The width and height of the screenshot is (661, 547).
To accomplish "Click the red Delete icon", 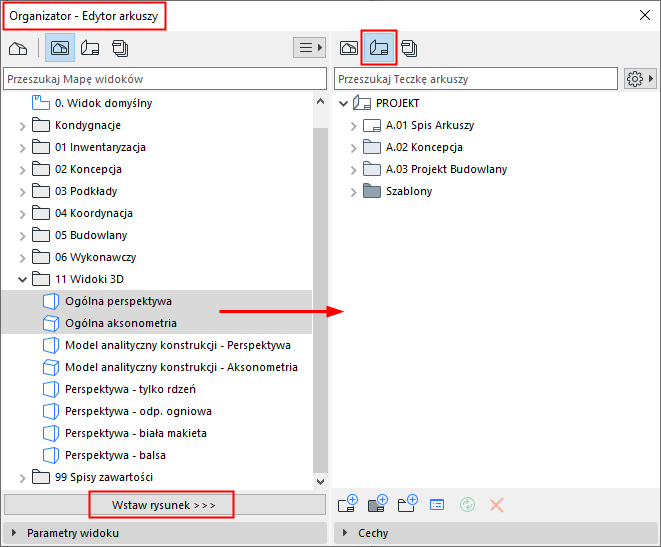I will pos(497,504).
